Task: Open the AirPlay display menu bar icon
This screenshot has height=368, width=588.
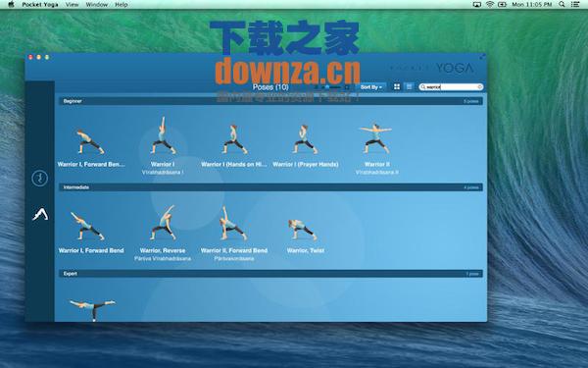Action: tap(477, 5)
